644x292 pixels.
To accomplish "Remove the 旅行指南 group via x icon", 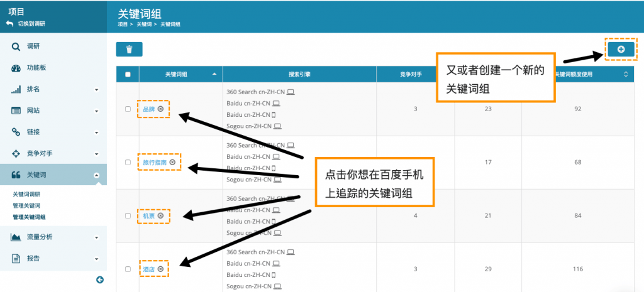I will click(x=172, y=163).
